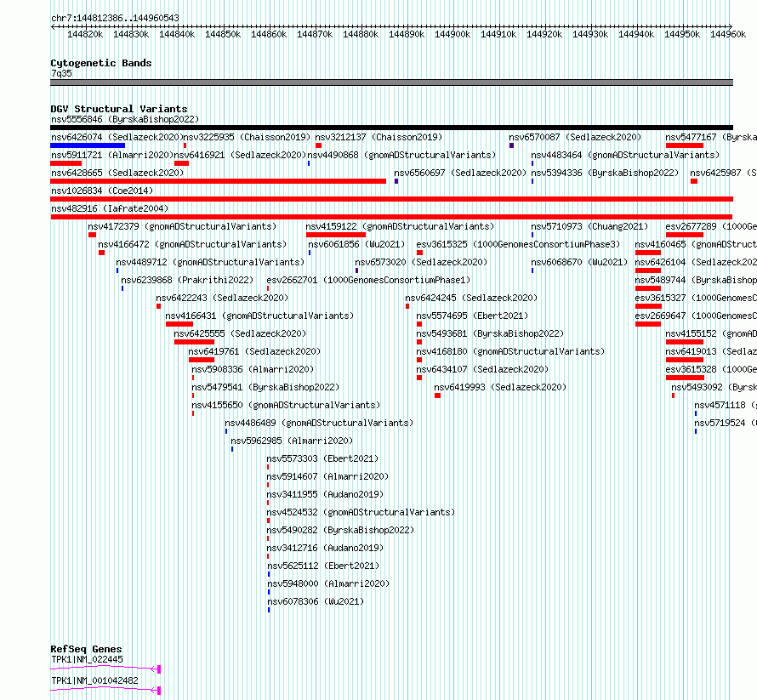Click nsv6424245 (Sedlazeck2020) label
Viewport: 757px width, 700px height.
click(471, 298)
